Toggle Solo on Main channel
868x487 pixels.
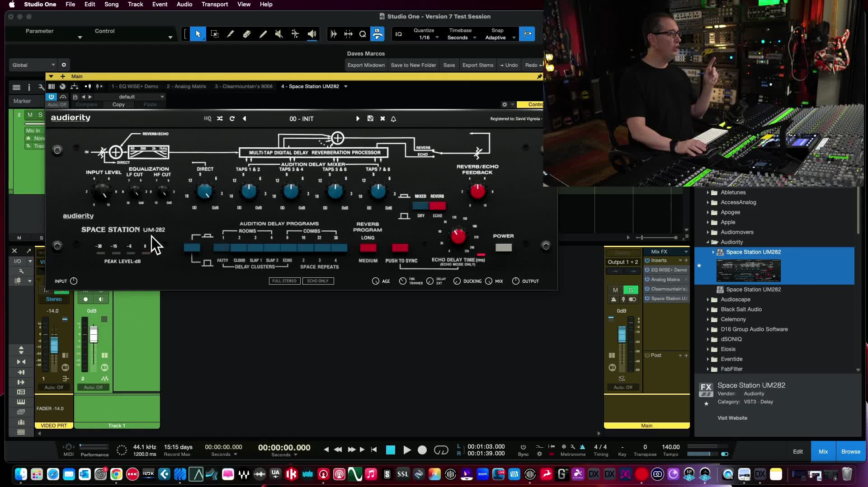point(631,290)
